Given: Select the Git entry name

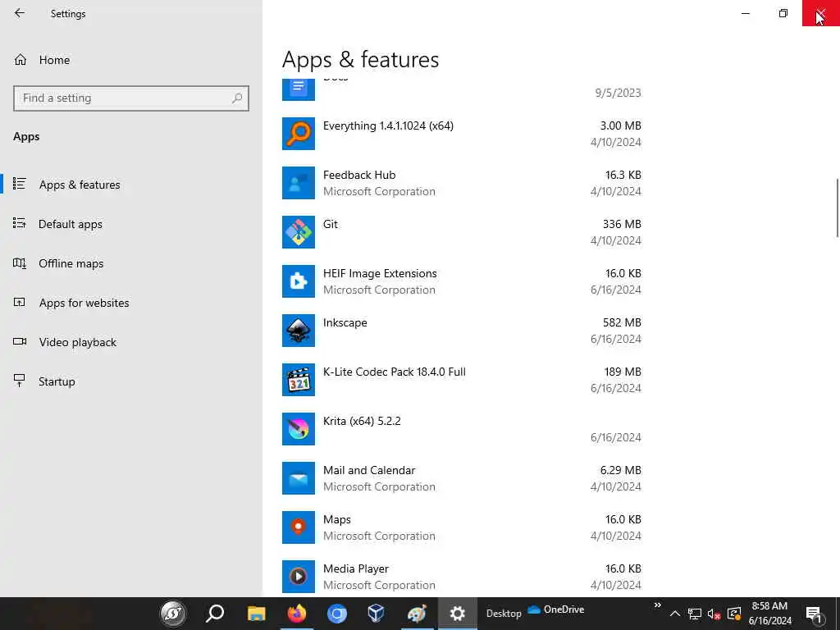Looking at the screenshot, I should 330,224.
